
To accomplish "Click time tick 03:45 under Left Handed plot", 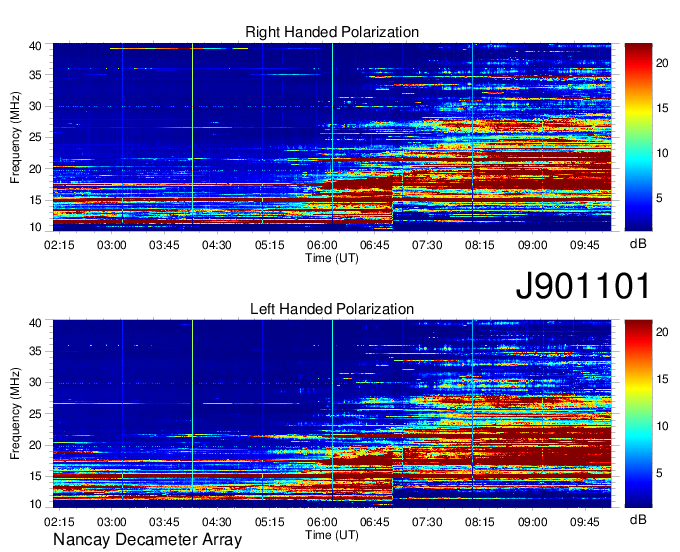I will click(164, 522).
